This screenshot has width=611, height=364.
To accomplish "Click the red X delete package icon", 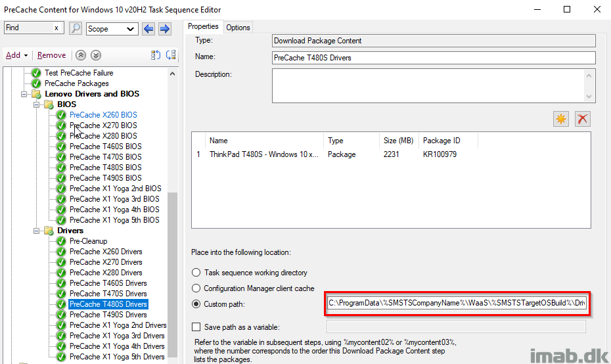I will [x=583, y=119].
